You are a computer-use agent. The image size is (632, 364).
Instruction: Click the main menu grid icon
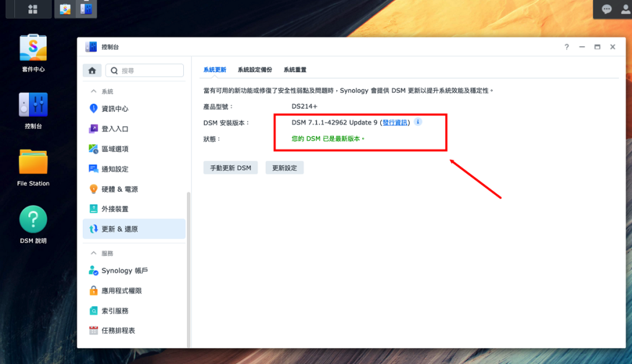click(33, 9)
